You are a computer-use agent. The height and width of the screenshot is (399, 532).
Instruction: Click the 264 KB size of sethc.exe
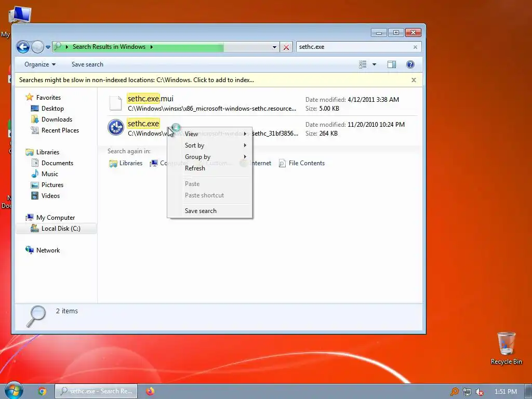pos(328,134)
